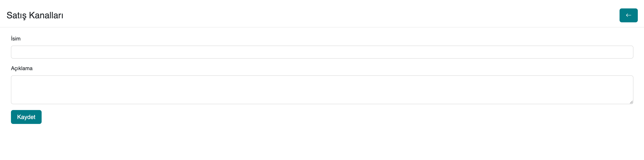644x160 pixels.
Task: Click the Kaydet button
Action: pyautogui.click(x=26, y=117)
